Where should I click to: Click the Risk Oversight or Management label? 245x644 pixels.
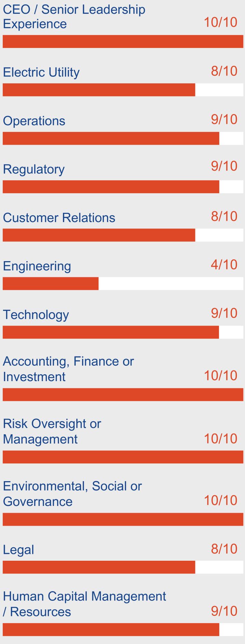click(x=52, y=431)
